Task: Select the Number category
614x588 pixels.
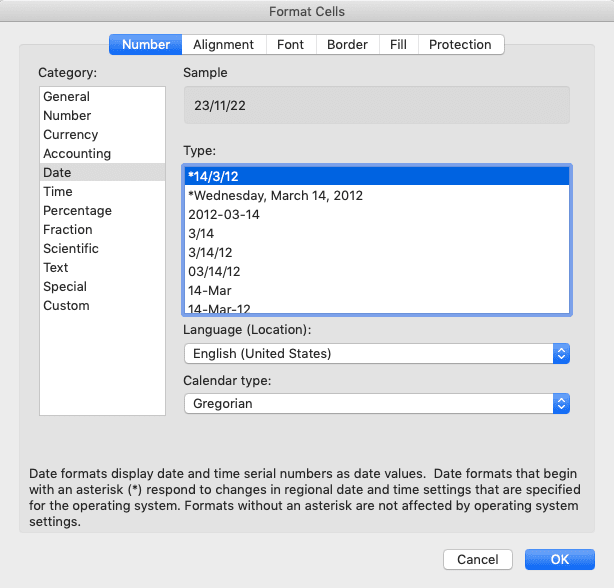Action: click(103, 115)
